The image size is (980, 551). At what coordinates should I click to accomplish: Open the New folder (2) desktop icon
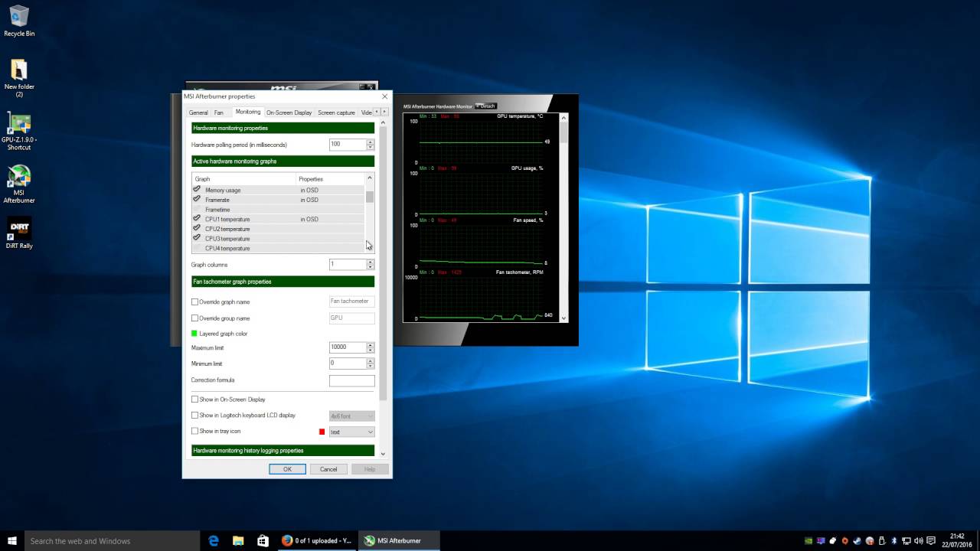coord(19,78)
